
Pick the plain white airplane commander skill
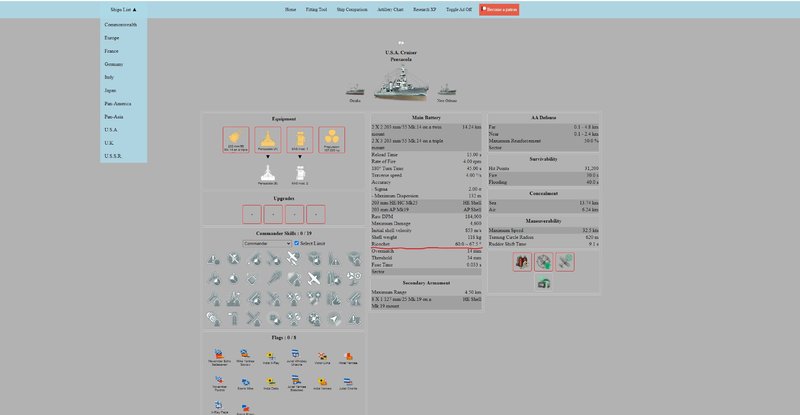click(313, 279)
